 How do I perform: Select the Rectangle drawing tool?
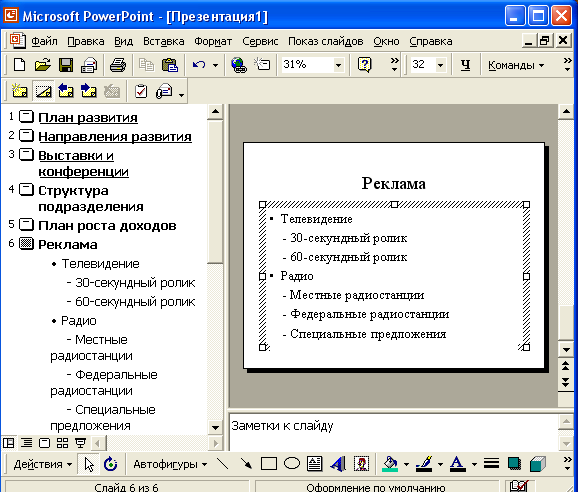click(x=269, y=464)
